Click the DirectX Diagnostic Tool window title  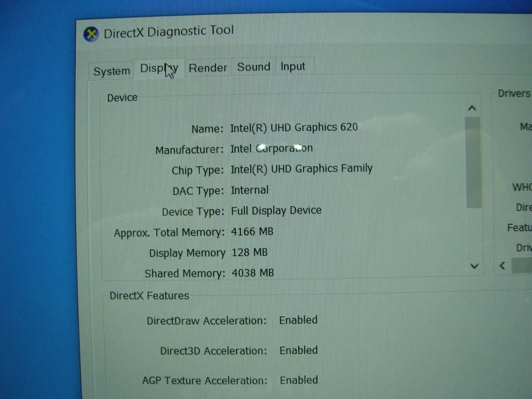tap(169, 32)
